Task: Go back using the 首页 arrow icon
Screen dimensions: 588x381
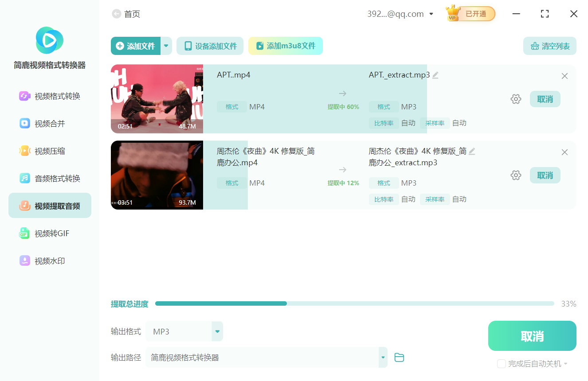Action: point(117,14)
